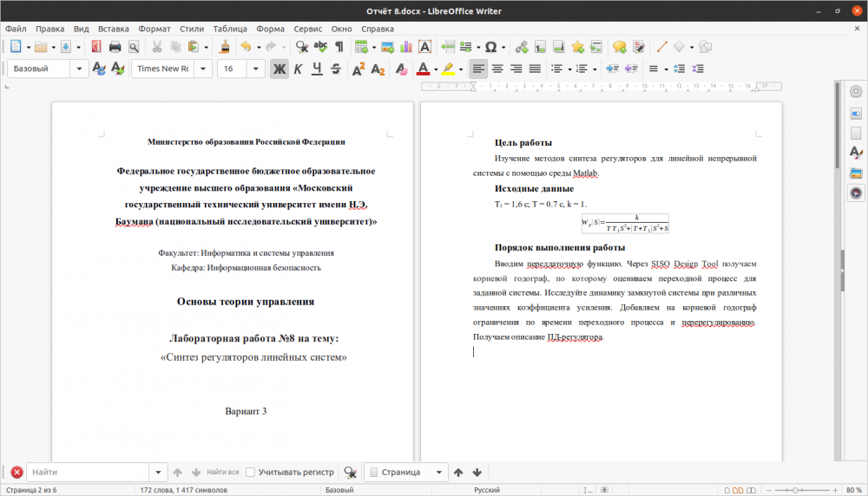Enable the "Учитывать регистр" checkbox

tap(250, 472)
